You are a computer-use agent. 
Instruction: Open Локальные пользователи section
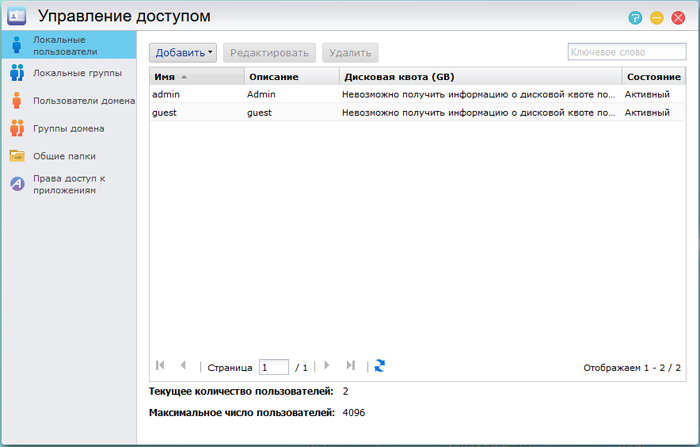pos(69,46)
